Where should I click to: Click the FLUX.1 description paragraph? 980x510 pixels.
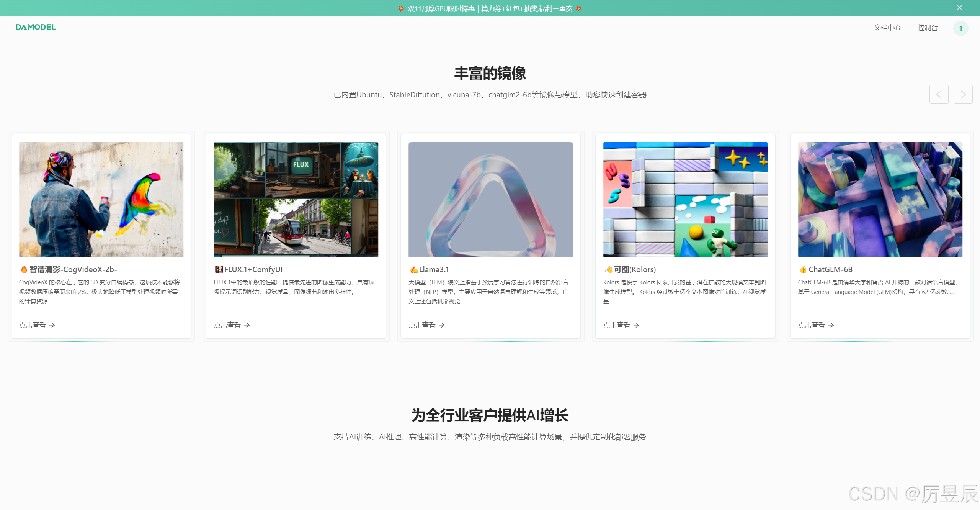click(x=294, y=287)
